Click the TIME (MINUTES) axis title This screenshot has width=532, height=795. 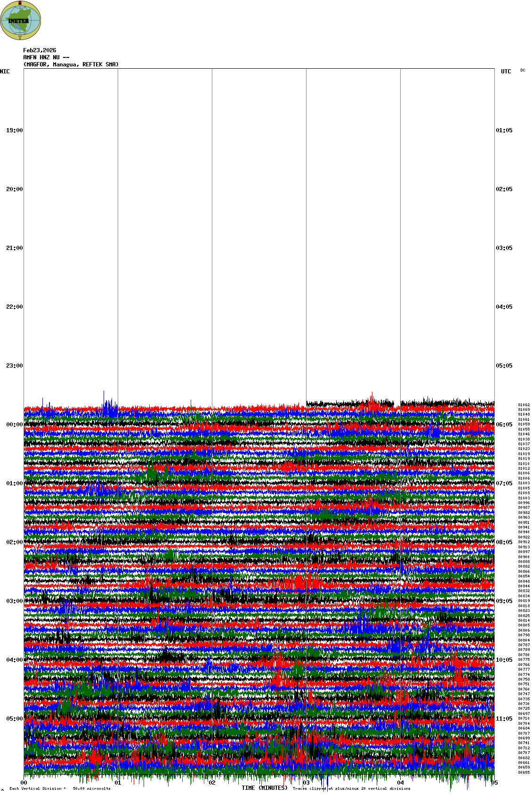click(x=265, y=788)
